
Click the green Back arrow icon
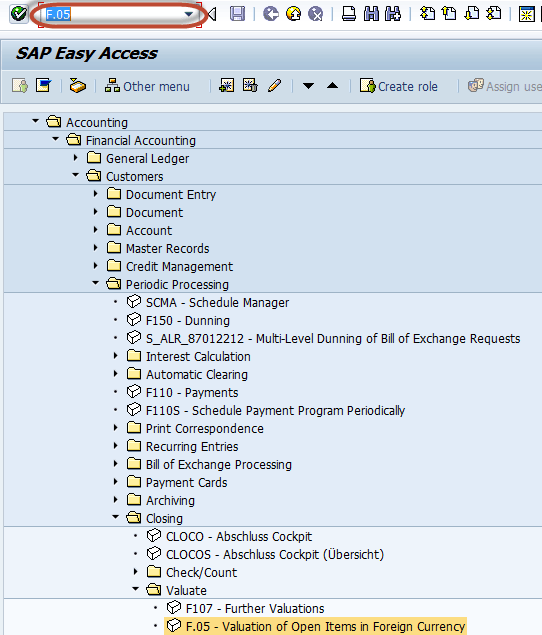point(271,14)
